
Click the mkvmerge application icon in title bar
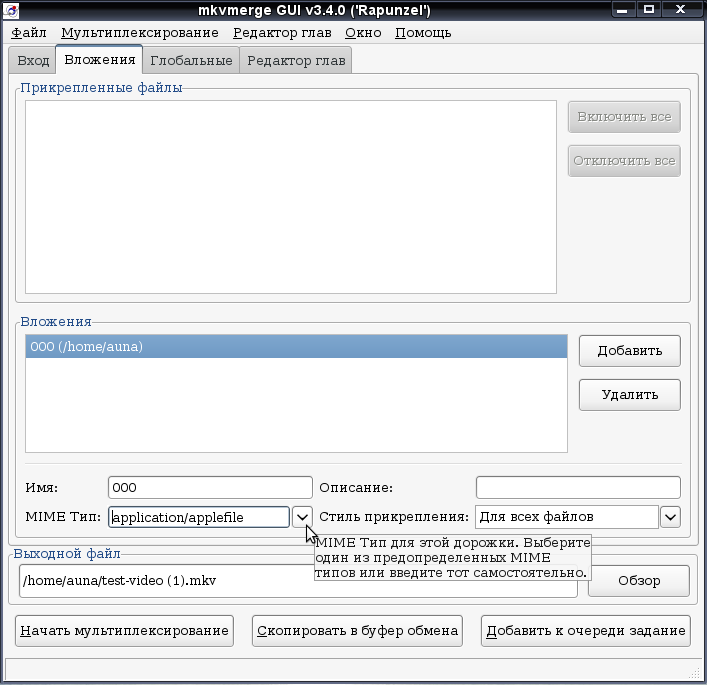(10, 10)
